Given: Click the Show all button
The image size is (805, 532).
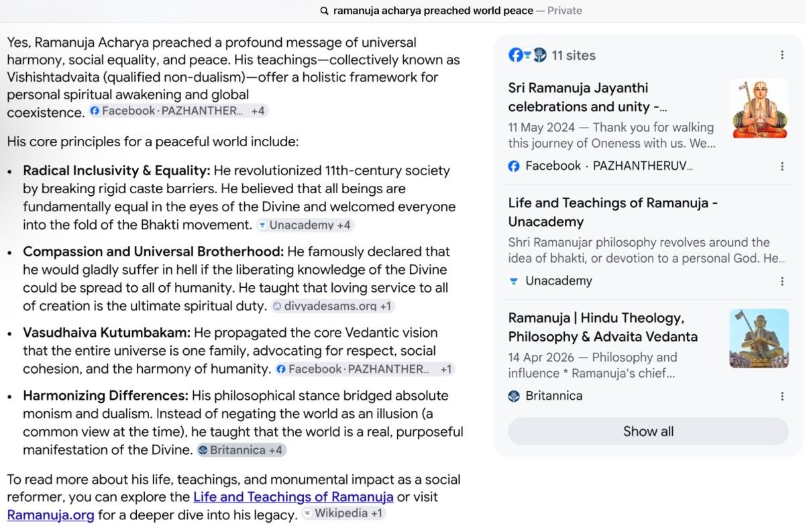Looking at the screenshot, I should click(x=648, y=431).
